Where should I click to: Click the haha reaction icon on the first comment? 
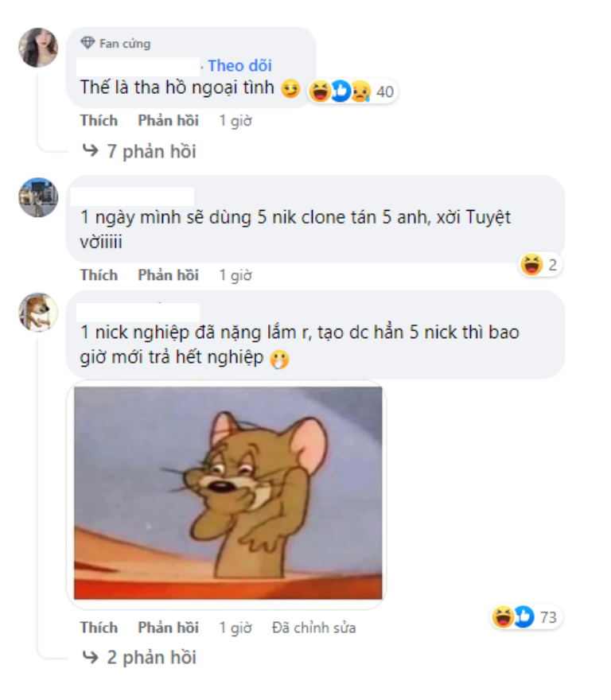tap(321, 91)
